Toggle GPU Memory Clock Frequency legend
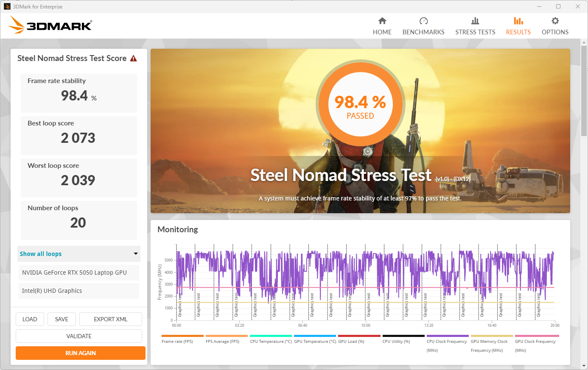The height and width of the screenshot is (370, 588). click(492, 344)
